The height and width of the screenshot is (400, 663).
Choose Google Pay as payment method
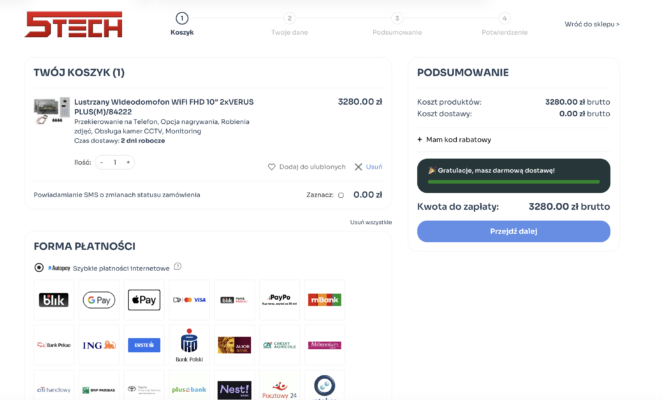[x=99, y=300]
